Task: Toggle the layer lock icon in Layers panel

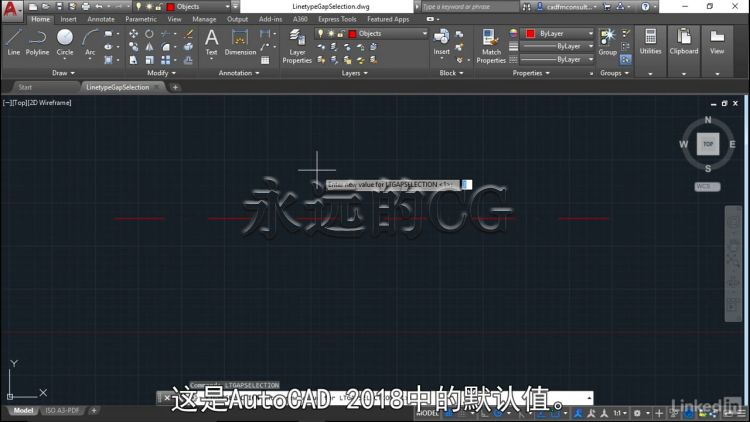Action: point(341,33)
